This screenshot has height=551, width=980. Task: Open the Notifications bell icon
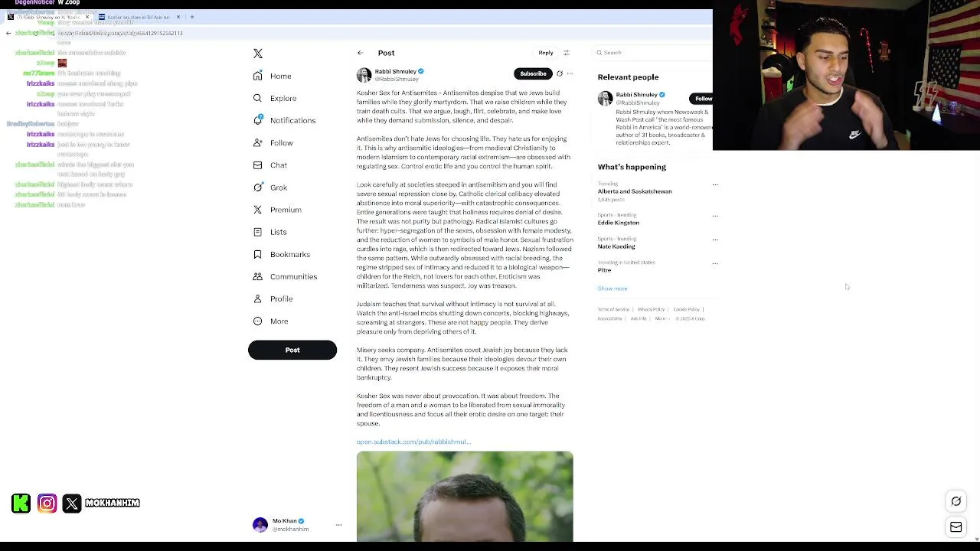(258, 120)
